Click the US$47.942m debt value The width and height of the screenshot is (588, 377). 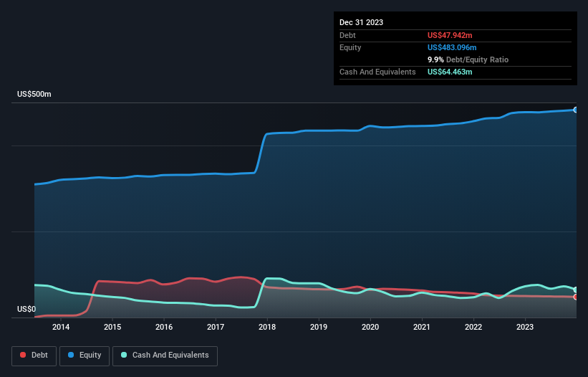[x=450, y=35]
